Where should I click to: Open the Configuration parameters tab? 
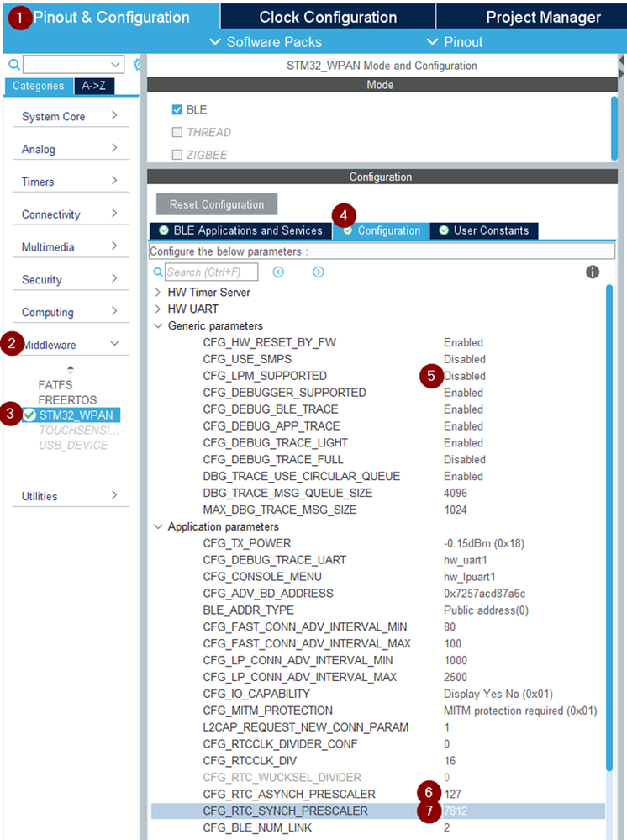(x=381, y=230)
